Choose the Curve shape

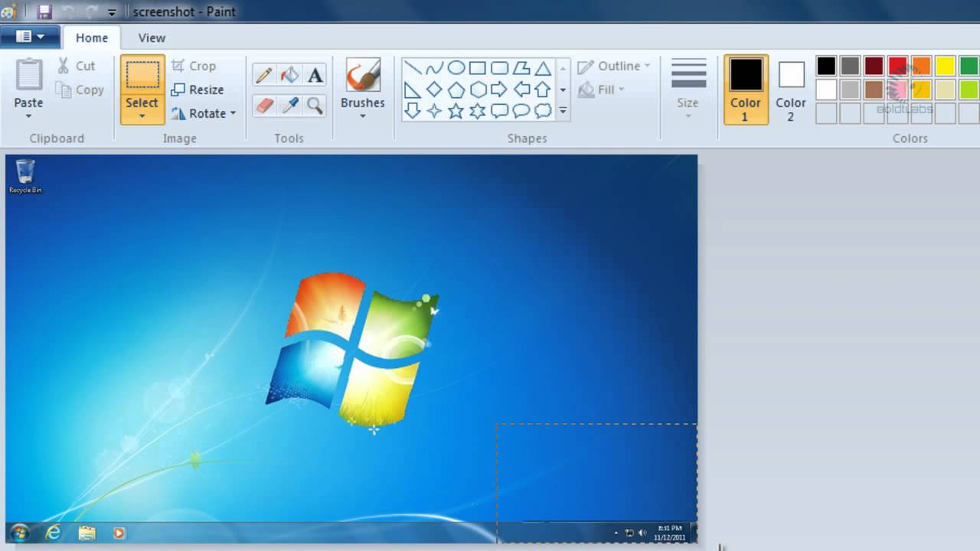[434, 68]
